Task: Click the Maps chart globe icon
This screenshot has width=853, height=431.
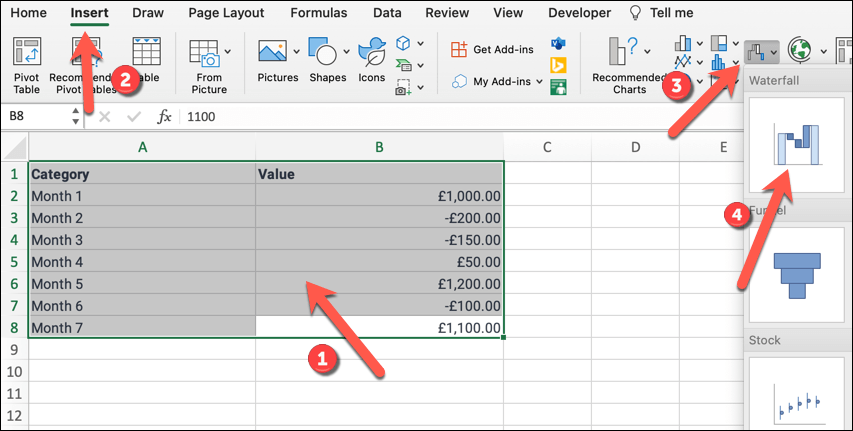Action: coord(800,50)
